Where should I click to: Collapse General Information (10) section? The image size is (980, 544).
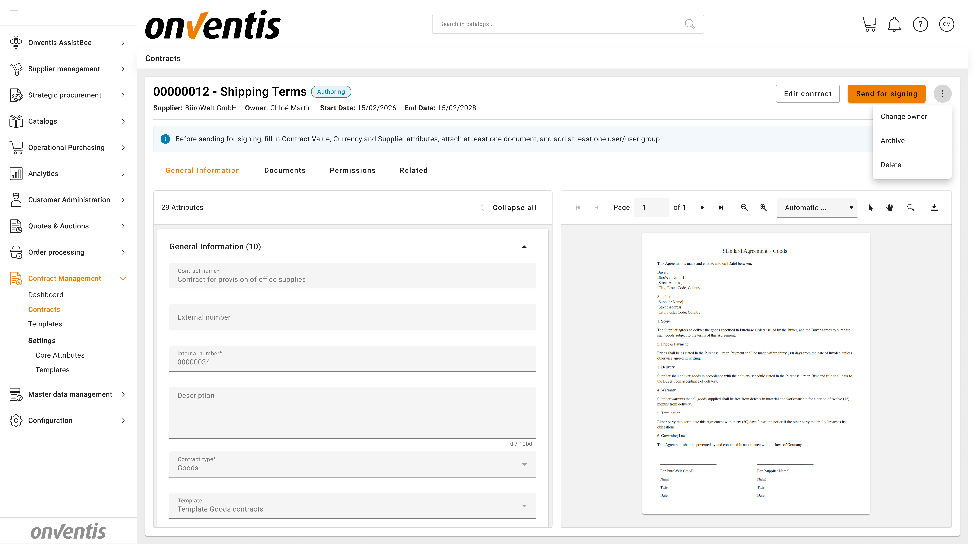[x=524, y=247]
